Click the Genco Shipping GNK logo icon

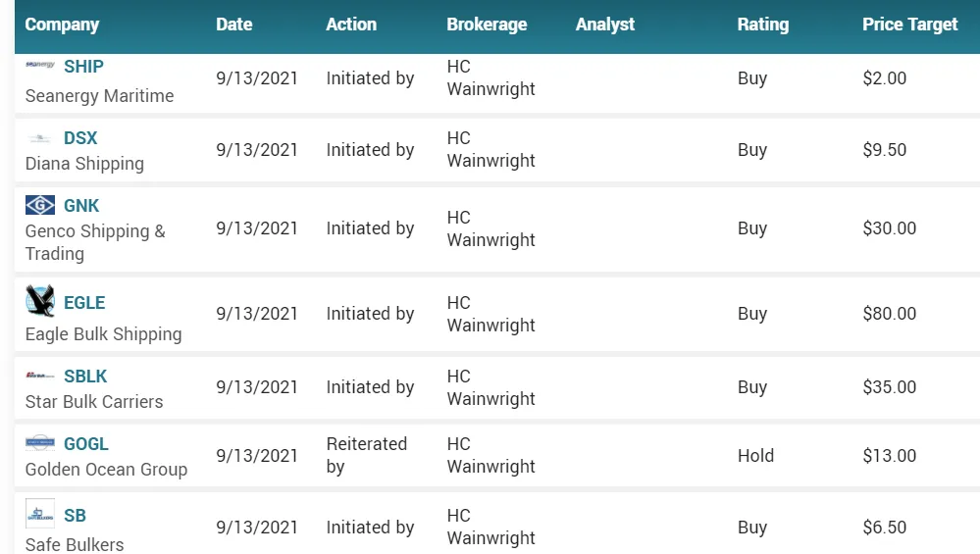(40, 205)
